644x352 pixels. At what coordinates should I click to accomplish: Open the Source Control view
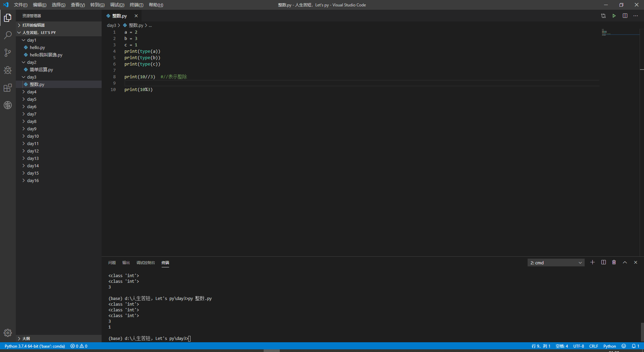[x=8, y=52]
